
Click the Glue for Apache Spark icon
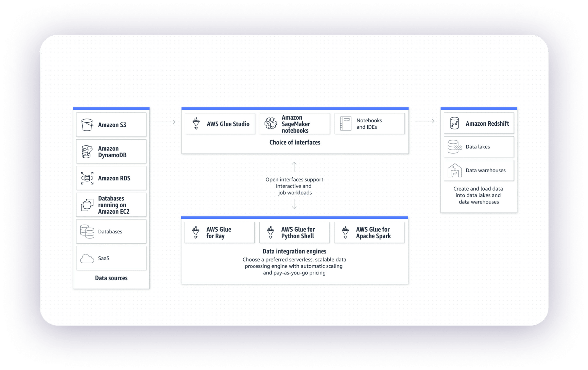point(345,232)
